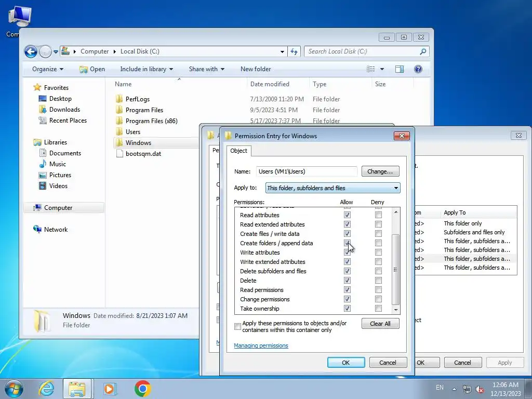Launch Google Chrome from taskbar
This screenshot has width=532, height=399.
(142, 389)
